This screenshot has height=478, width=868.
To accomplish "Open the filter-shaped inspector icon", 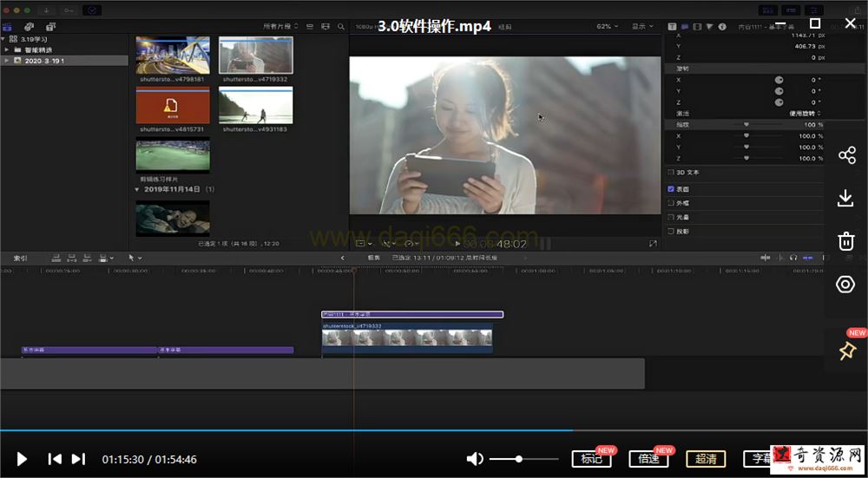I will pos(710,27).
